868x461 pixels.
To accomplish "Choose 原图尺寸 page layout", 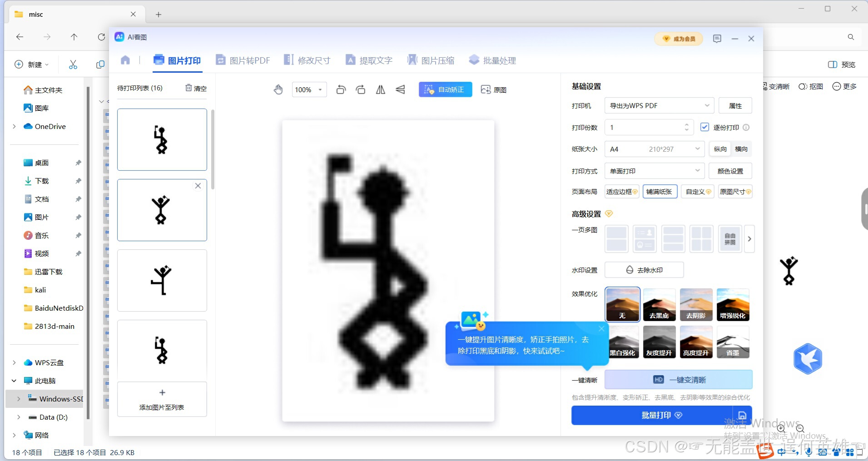I will pyautogui.click(x=735, y=192).
